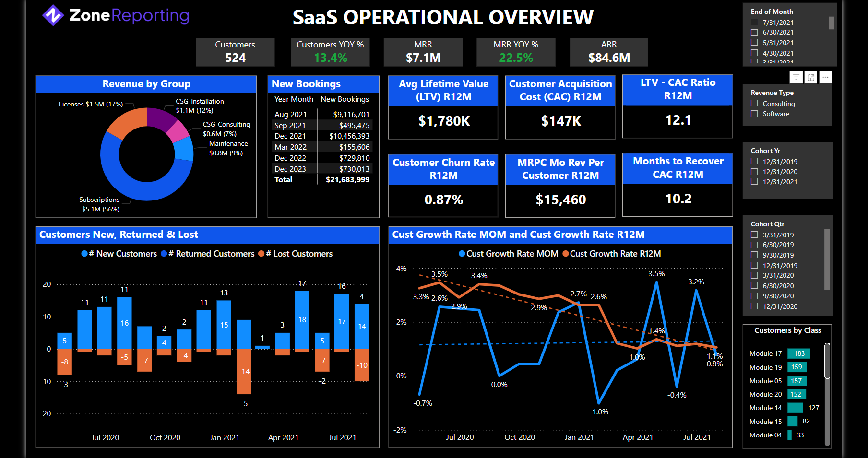Click the Cust Growth Rate R12M legend dot
The image size is (868, 458).
(x=565, y=254)
